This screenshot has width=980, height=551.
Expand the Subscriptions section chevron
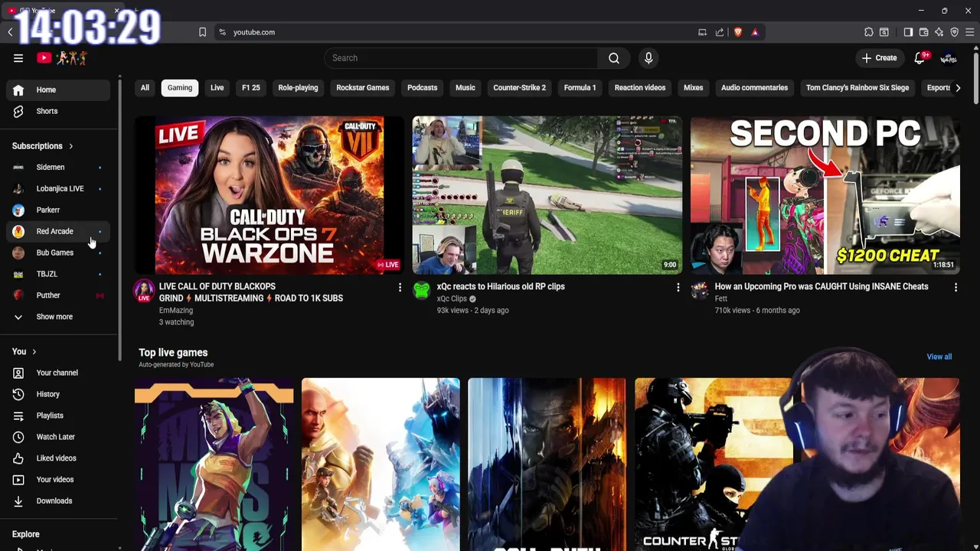coord(71,146)
